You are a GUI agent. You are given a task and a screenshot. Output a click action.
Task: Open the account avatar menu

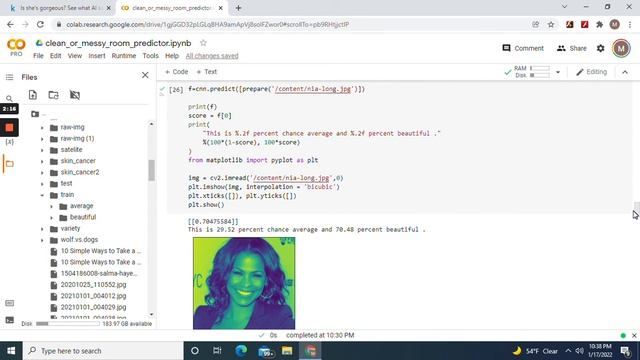621,48
